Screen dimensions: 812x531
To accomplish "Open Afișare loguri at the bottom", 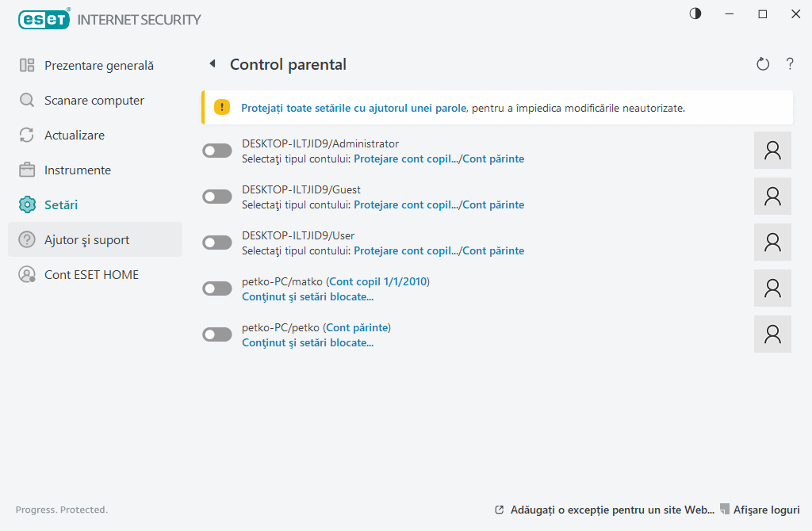I will coord(766,510).
